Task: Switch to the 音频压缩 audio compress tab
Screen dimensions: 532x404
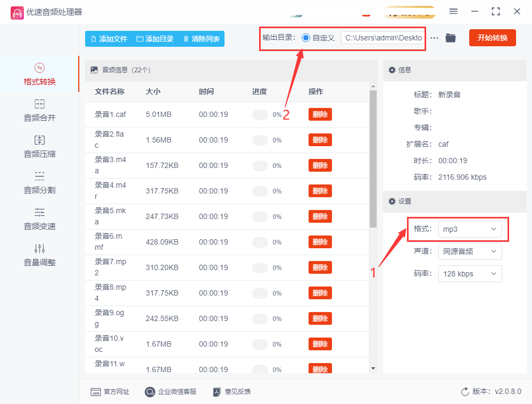Action: (39, 146)
